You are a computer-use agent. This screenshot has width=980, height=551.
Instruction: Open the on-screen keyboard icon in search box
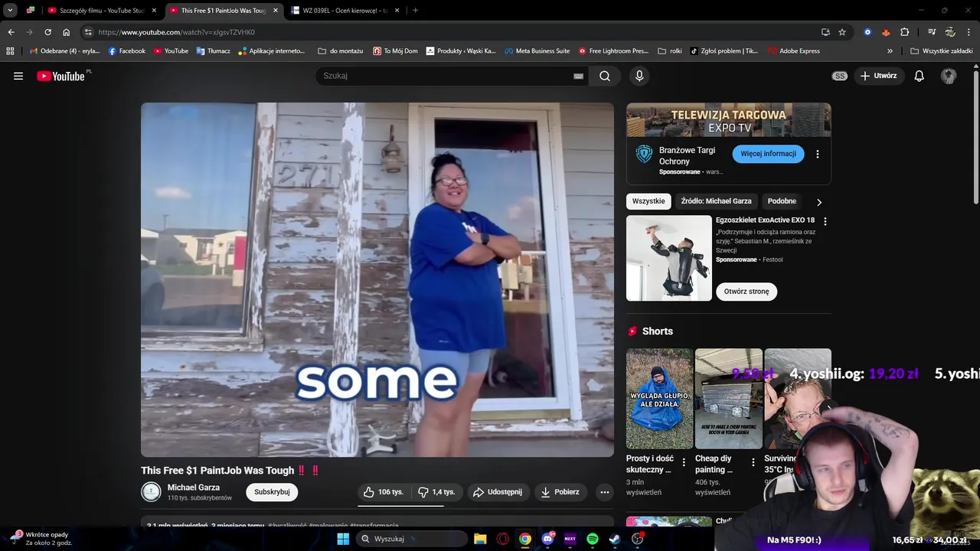point(578,76)
